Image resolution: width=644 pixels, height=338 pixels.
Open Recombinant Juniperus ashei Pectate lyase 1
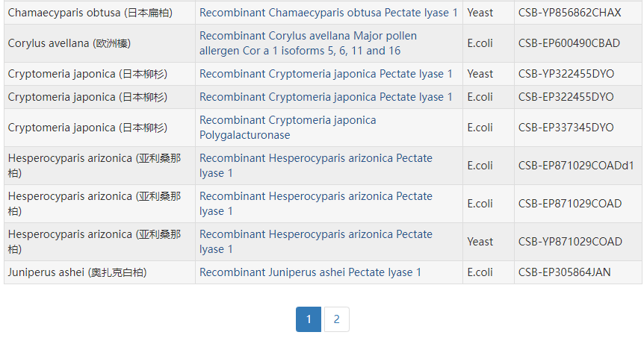click(x=310, y=272)
